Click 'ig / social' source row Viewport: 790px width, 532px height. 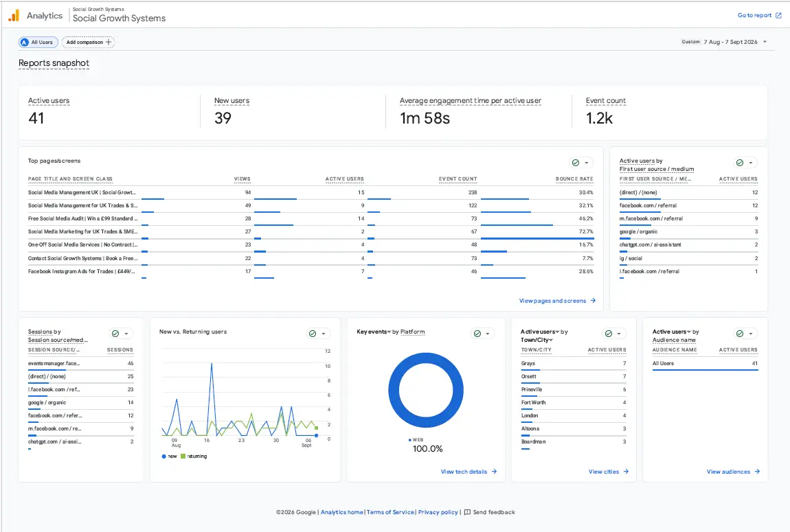[689, 258]
